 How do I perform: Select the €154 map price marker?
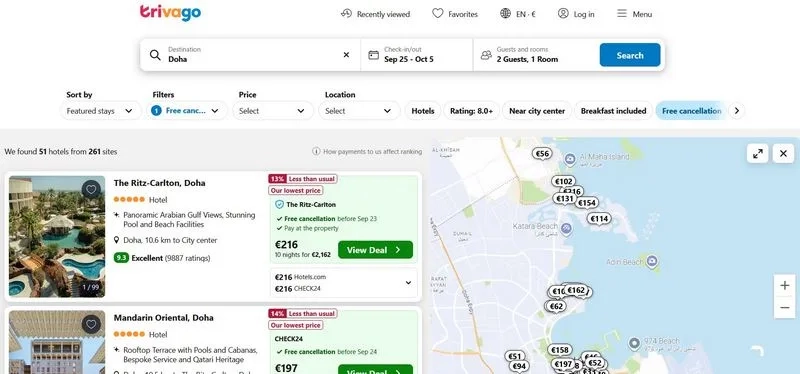(587, 203)
